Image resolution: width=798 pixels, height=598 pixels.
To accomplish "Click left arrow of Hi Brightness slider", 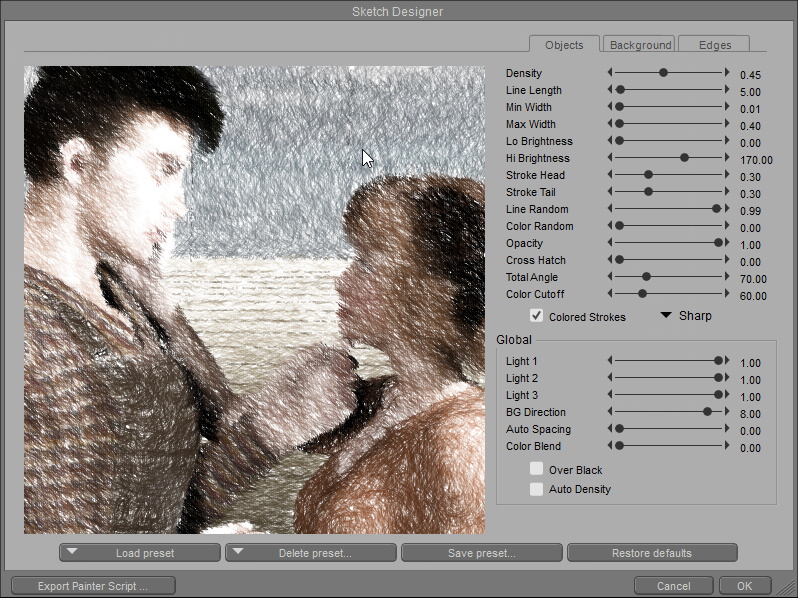I will pyautogui.click(x=611, y=158).
